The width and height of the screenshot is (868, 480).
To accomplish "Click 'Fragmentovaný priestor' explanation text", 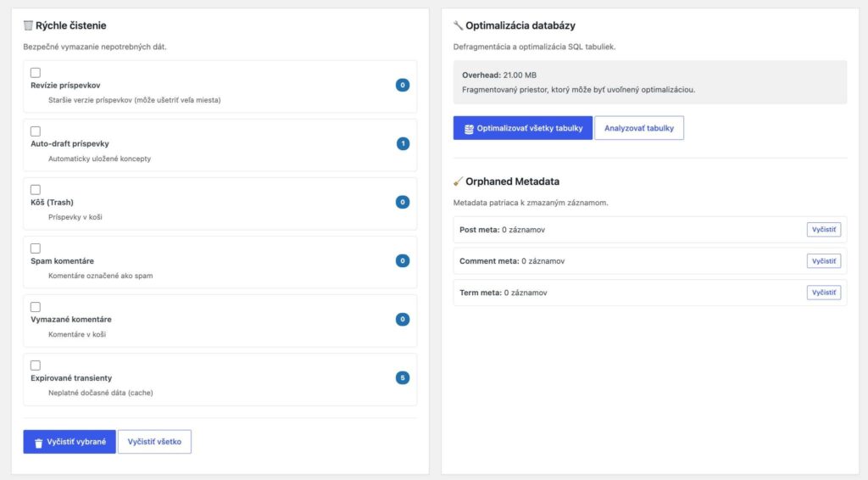I will (x=578, y=90).
